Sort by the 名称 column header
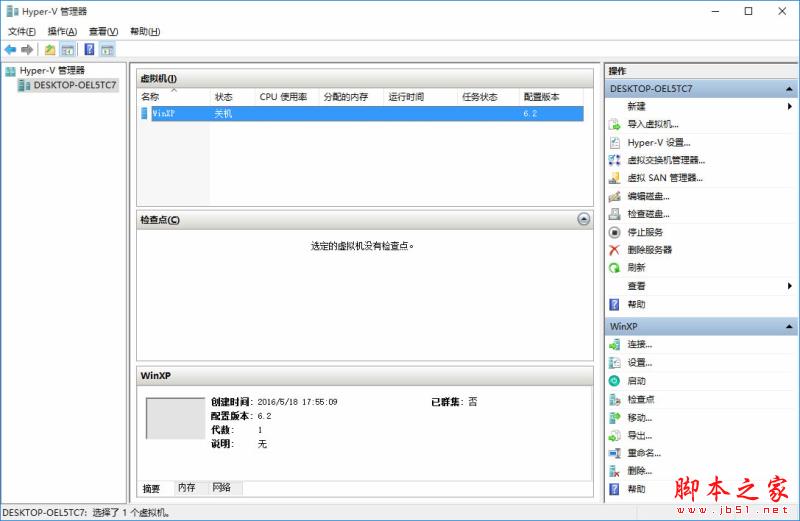The height and width of the screenshot is (521, 800). (173, 96)
